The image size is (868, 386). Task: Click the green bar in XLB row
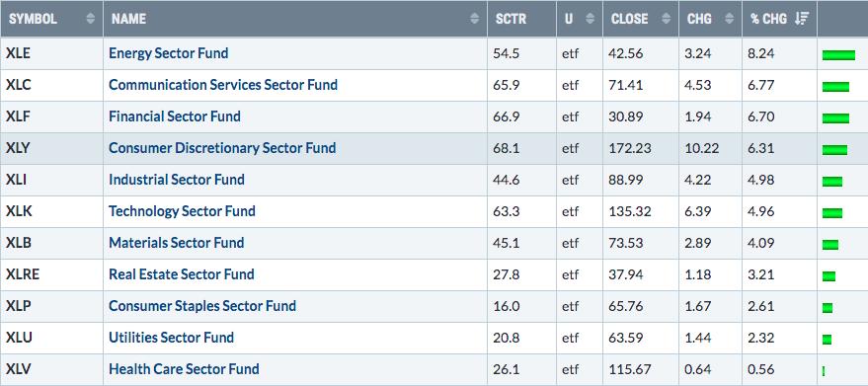[829, 245]
